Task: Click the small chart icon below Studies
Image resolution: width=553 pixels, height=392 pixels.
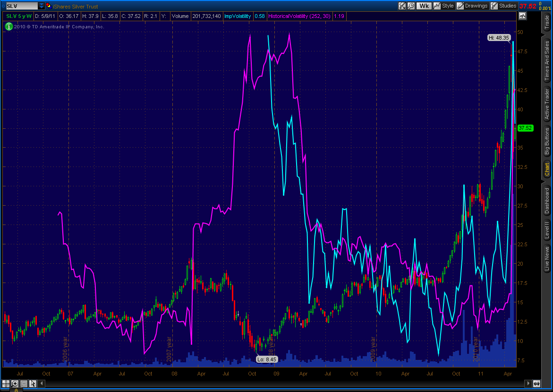Action: 522,16
